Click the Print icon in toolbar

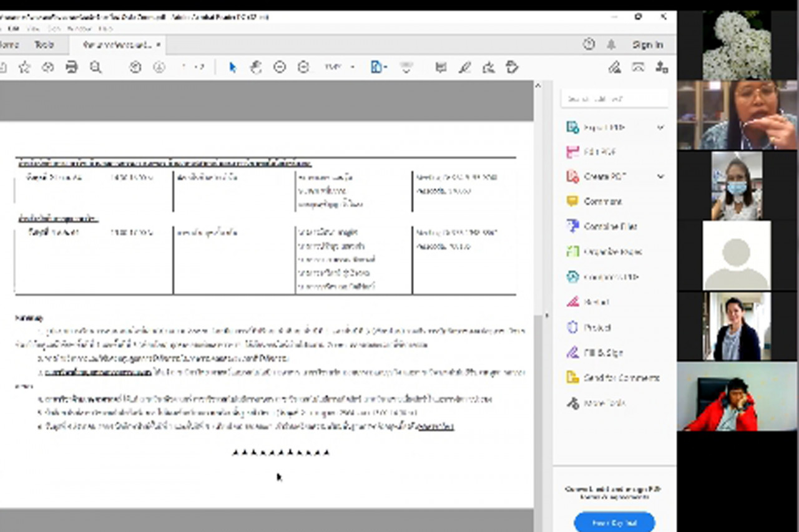point(72,67)
